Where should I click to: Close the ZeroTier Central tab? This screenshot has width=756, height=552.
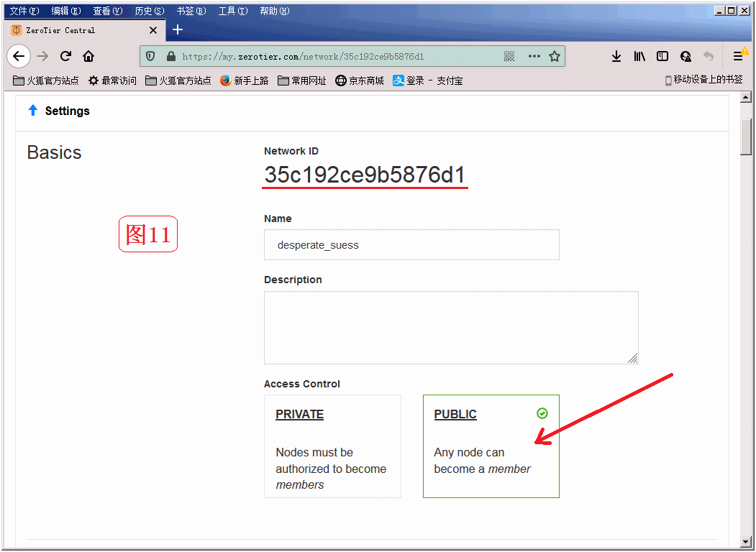click(x=153, y=30)
